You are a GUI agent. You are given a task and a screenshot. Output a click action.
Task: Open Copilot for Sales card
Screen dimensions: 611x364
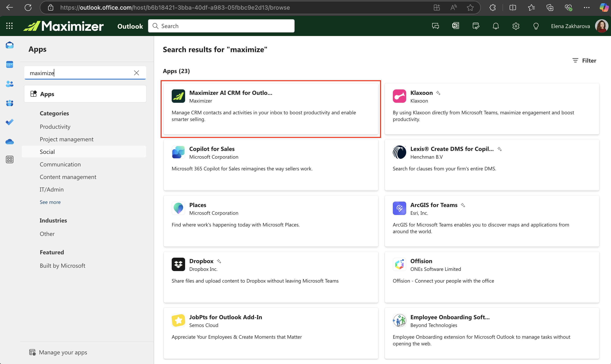(271, 165)
